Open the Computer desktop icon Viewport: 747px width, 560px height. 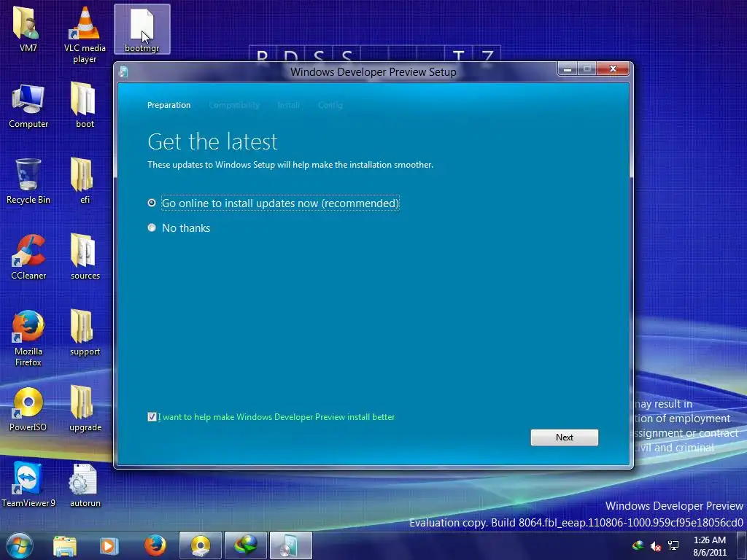point(28,106)
